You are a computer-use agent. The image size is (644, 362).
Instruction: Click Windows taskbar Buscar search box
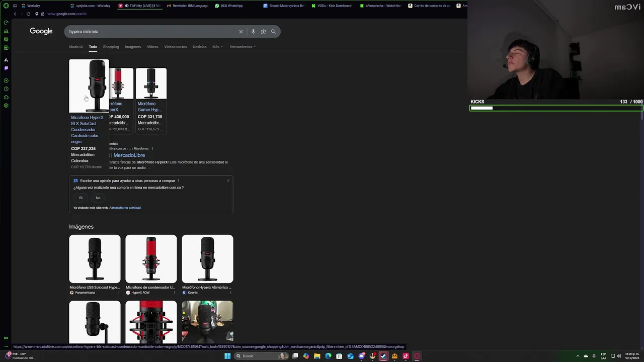[262, 356]
